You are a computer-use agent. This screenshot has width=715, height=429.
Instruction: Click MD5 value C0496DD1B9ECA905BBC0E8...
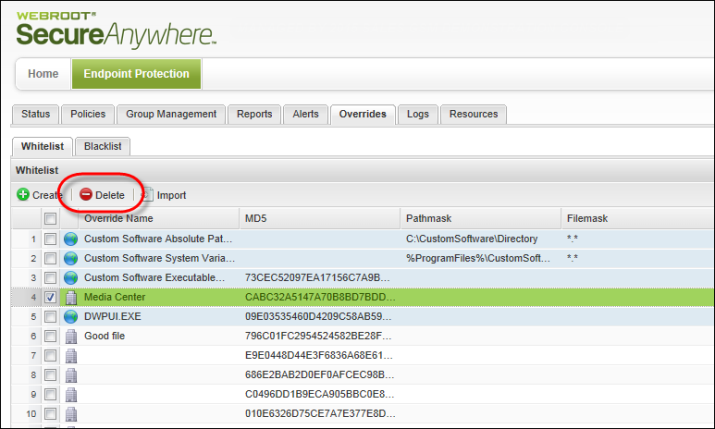(x=320, y=394)
